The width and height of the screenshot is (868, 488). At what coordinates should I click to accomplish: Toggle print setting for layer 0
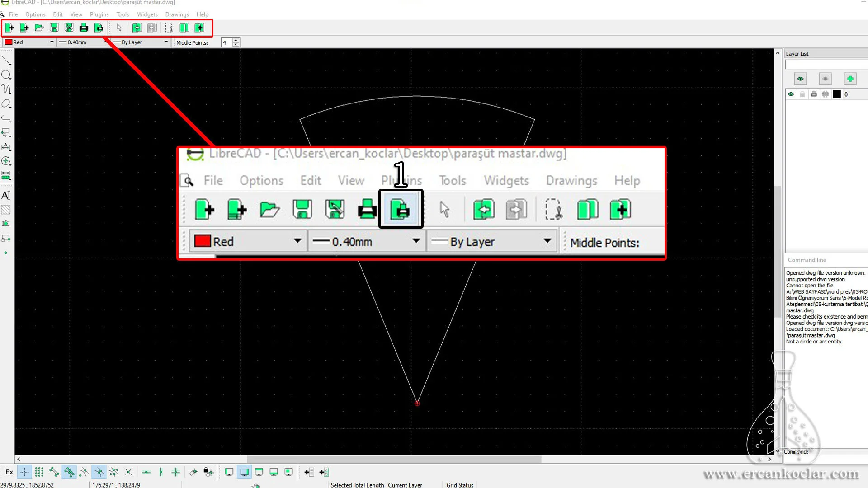pos(814,94)
